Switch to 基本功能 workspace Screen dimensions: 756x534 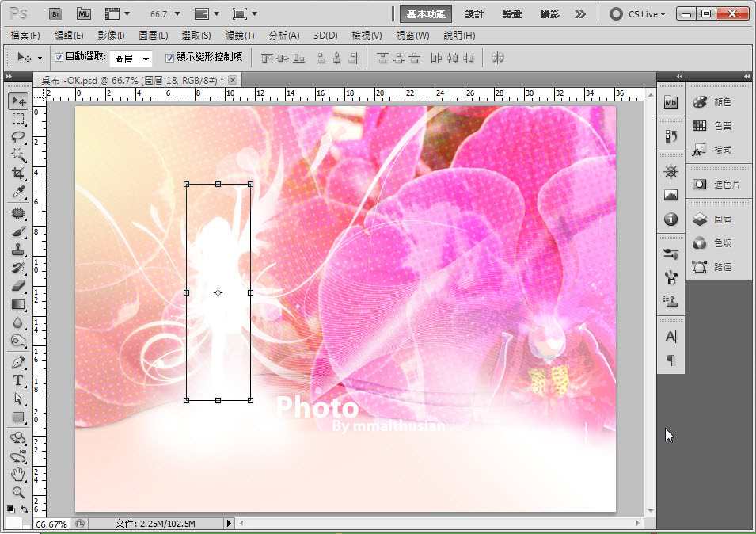point(426,14)
